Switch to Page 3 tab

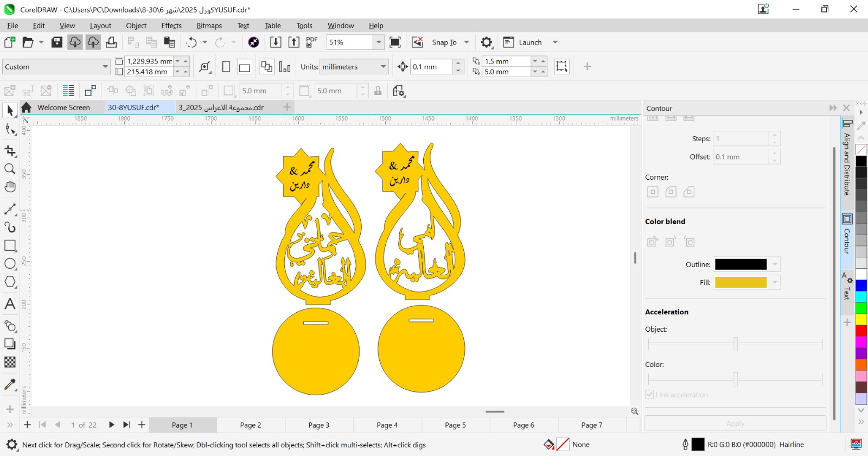318,425
